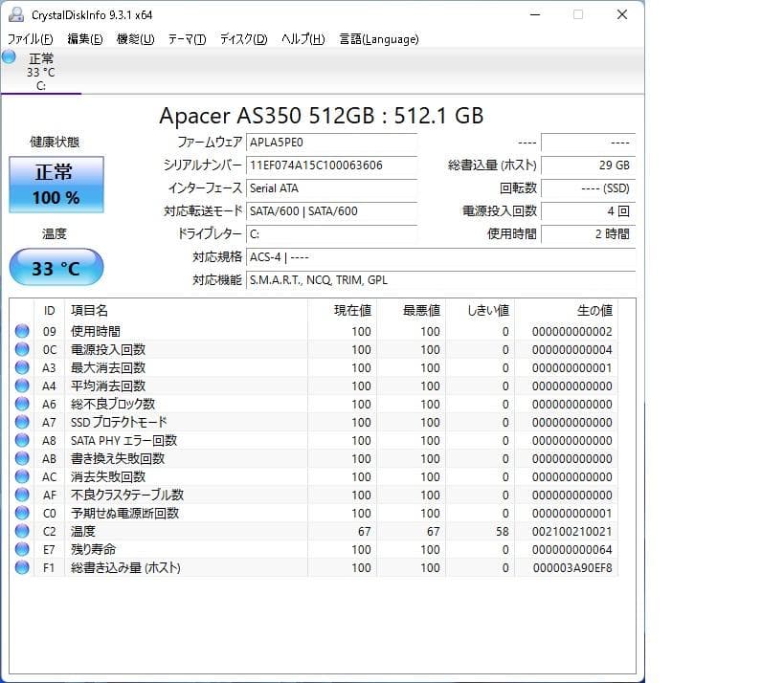The width and height of the screenshot is (784, 683).
Task: Click the blue dot next to 残り寿命
Action: coord(21,550)
